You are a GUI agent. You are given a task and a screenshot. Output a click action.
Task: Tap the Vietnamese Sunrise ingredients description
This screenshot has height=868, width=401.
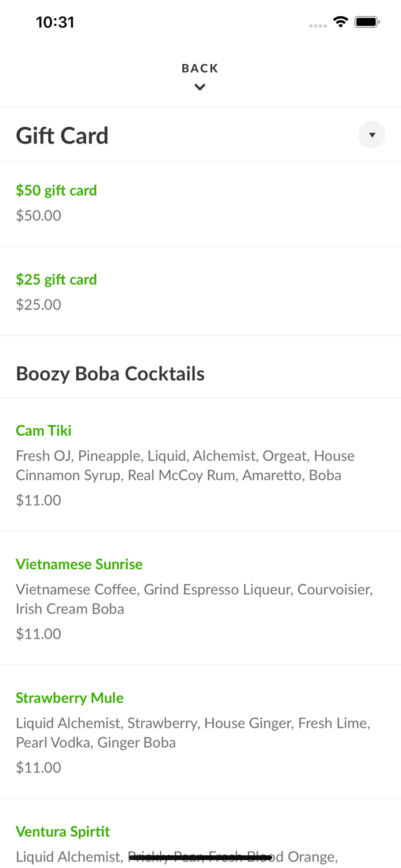194,599
